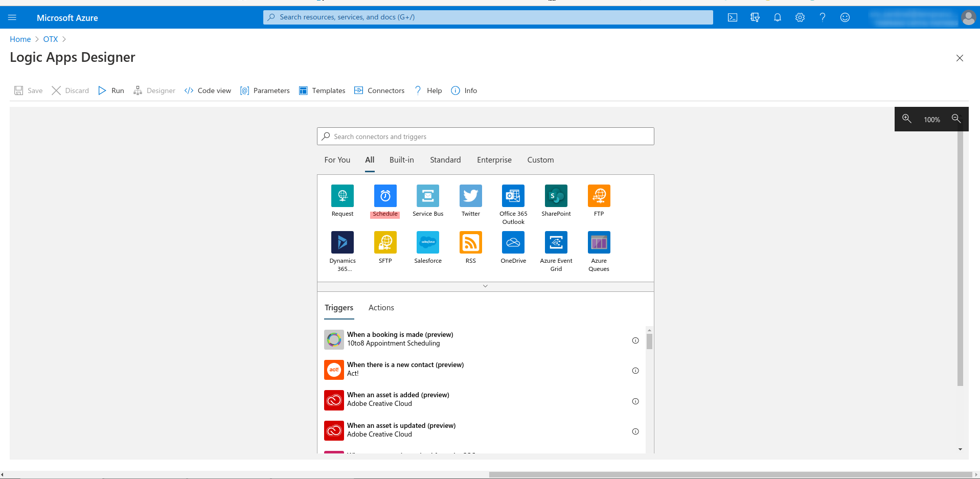Select the Schedule connector icon
This screenshot has width=980, height=479.
click(x=385, y=196)
